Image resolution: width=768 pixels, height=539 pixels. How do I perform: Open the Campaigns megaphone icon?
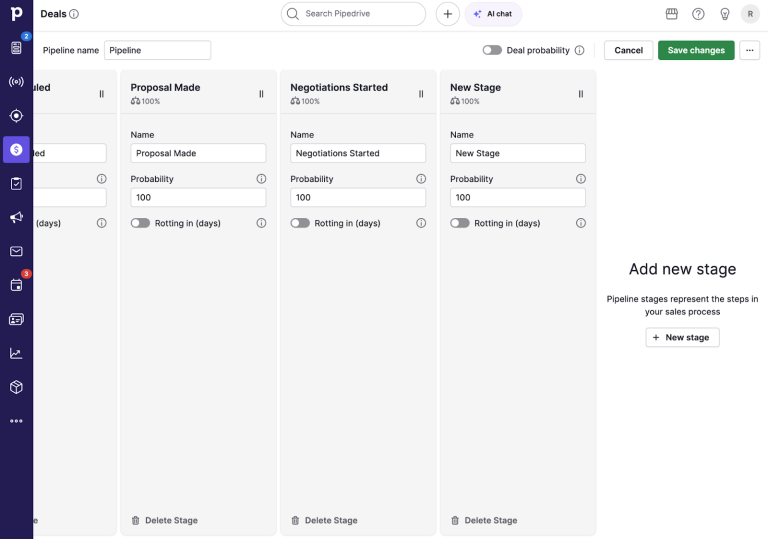[16, 218]
